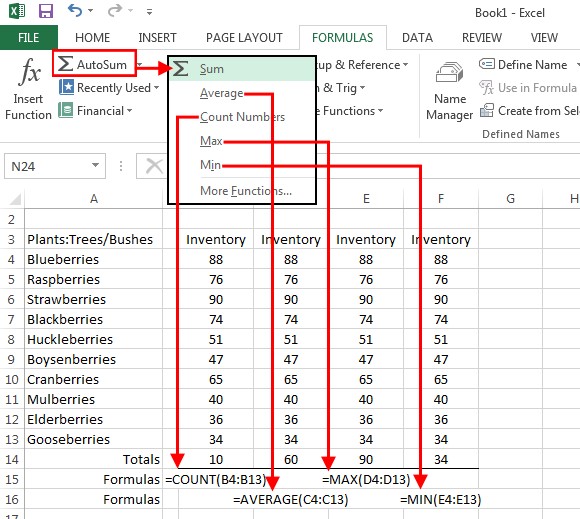Click the Insert Function fx icon
Image resolution: width=580 pixels, height=519 pixels.
(x=29, y=71)
